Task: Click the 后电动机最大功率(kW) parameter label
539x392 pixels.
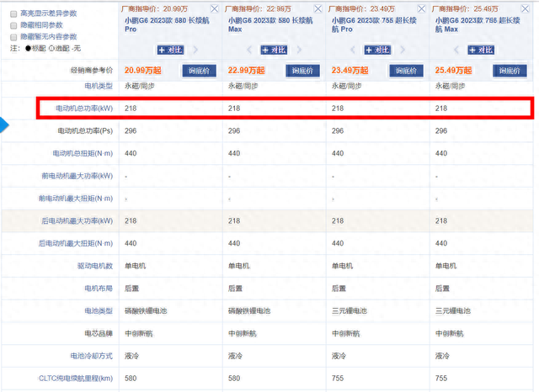Action: (x=77, y=221)
